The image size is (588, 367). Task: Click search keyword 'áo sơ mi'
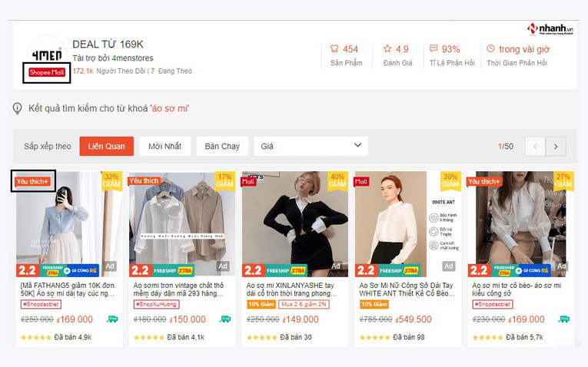(170, 108)
